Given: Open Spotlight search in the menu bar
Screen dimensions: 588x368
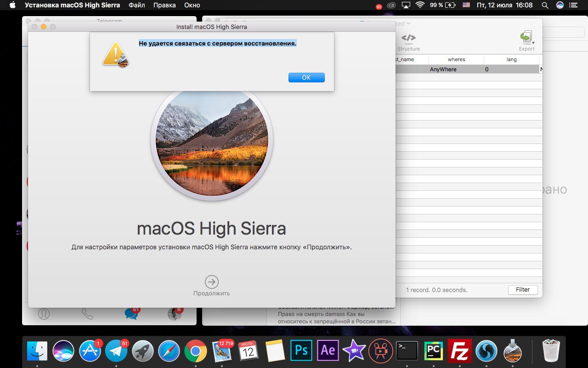Looking at the screenshot, I should point(545,6).
